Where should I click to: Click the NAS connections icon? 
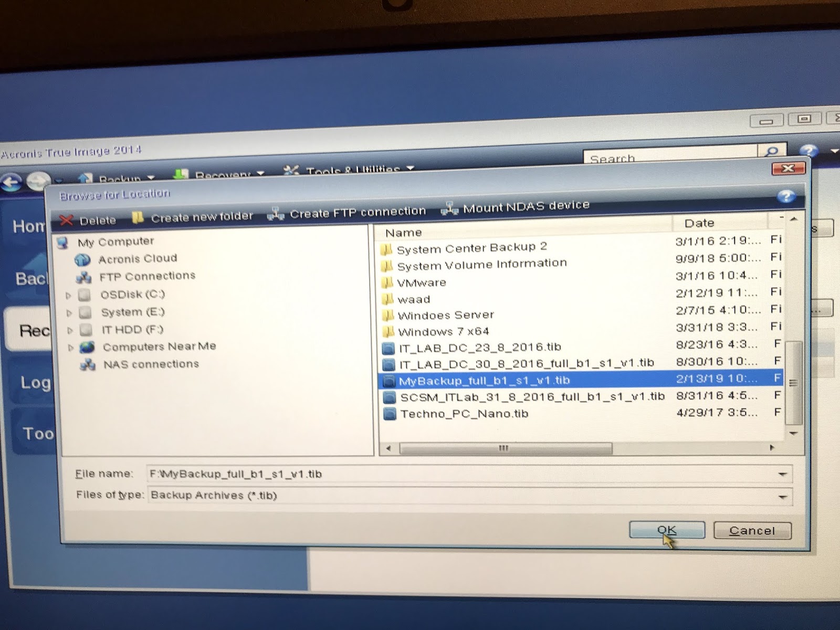tap(88, 365)
